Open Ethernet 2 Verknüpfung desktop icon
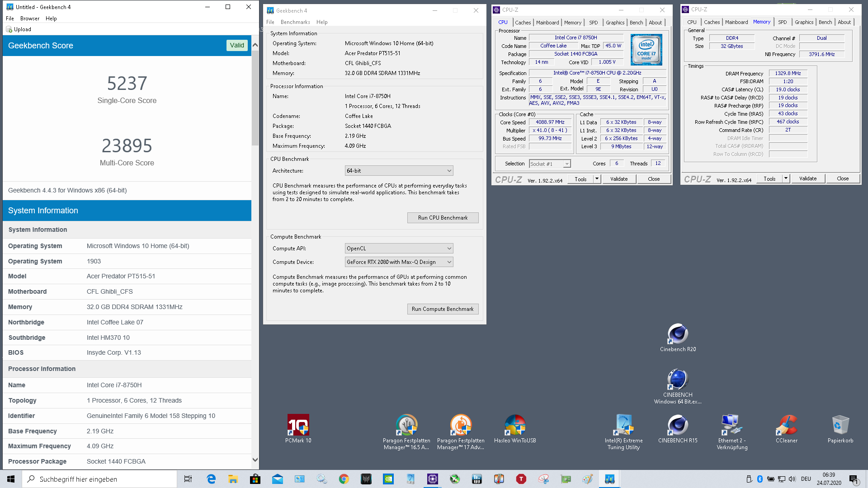Screen dimensions: 868x488 click(x=732, y=432)
